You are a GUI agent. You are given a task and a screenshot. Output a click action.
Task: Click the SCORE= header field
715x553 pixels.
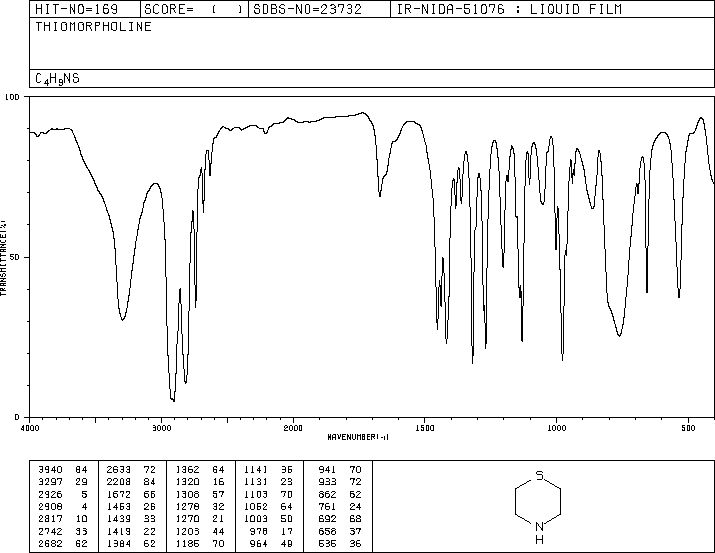pyautogui.click(x=194, y=9)
